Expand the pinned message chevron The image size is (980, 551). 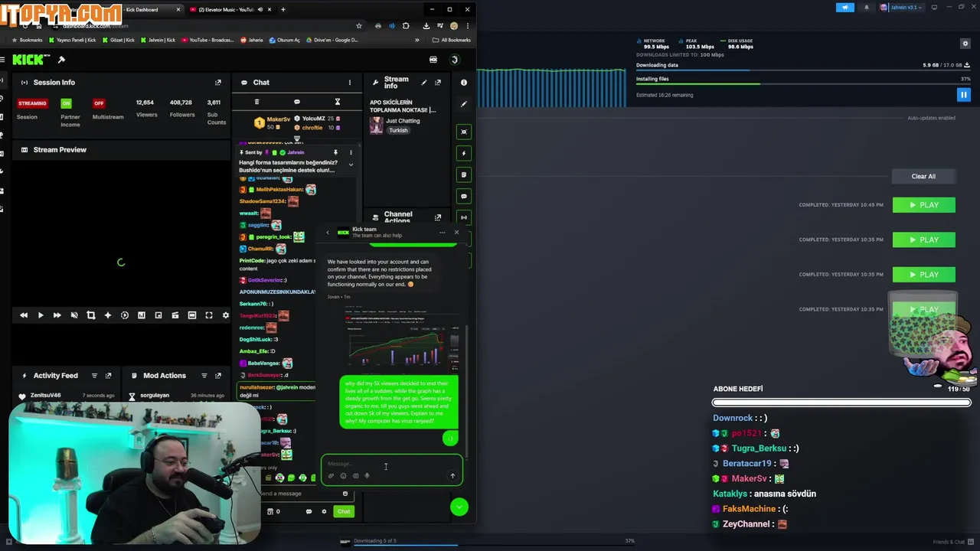[351, 165]
